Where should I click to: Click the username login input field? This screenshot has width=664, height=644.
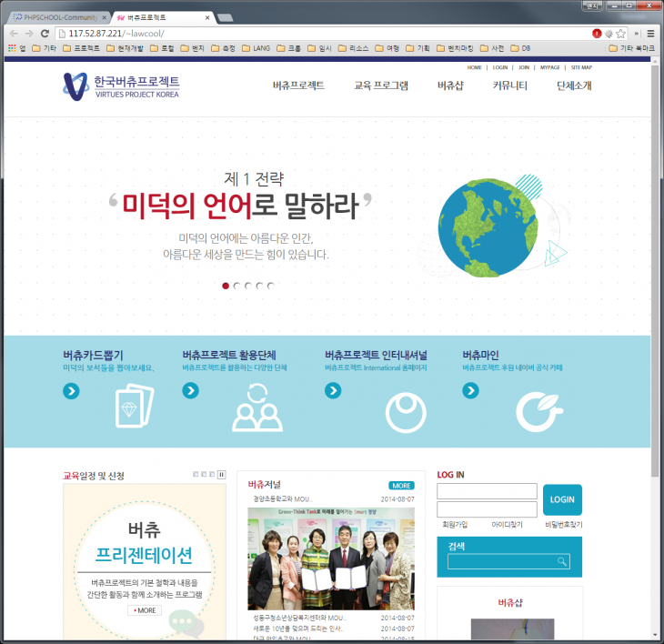coord(487,491)
